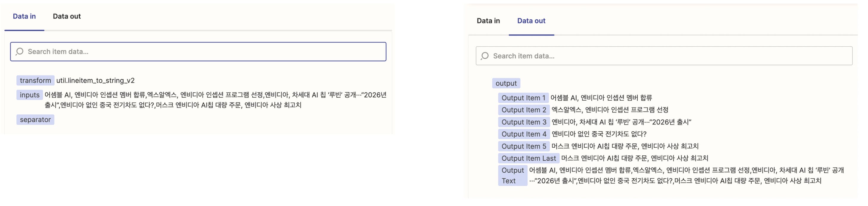868x206 pixels.
Task: Click the util.lineitem_to_string_v2 value
Action: click(95, 80)
